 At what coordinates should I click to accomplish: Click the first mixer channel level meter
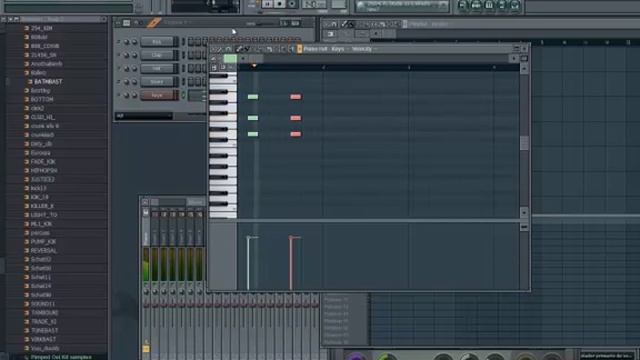point(146,264)
